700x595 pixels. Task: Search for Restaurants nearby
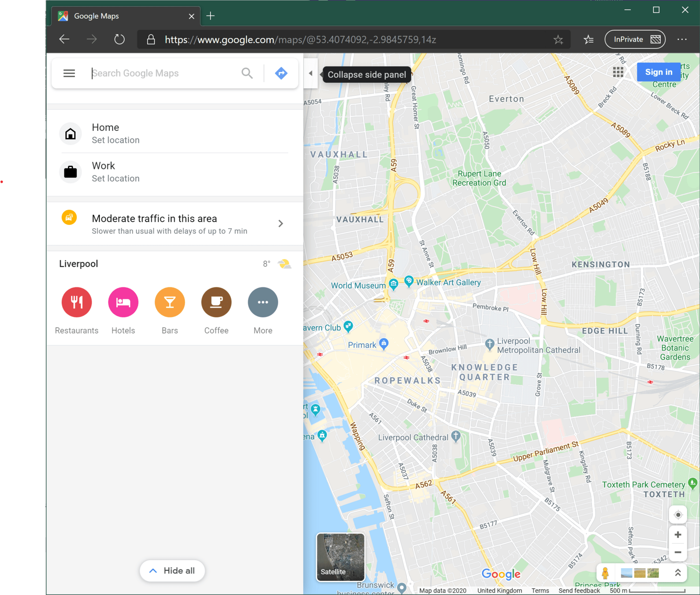77,311
